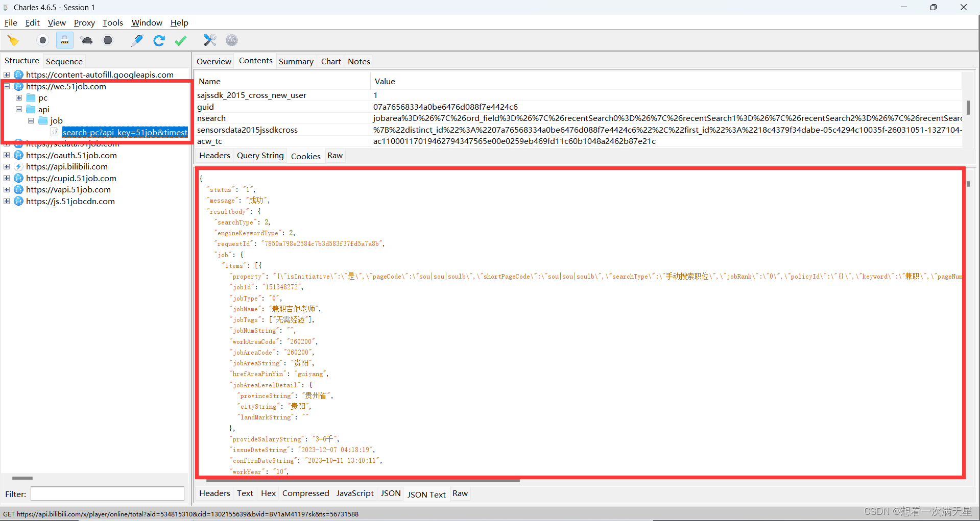Switch response view to Hex tab
The height and width of the screenshot is (521, 980).
(268, 493)
